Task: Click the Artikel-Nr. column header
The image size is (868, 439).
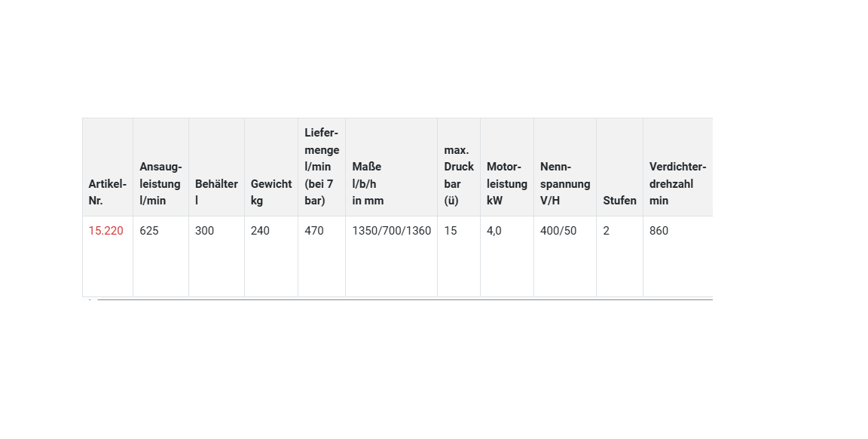Action: [x=107, y=192]
